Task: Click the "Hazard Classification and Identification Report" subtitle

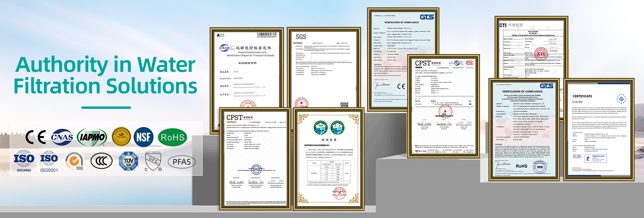Action: click(x=250, y=54)
